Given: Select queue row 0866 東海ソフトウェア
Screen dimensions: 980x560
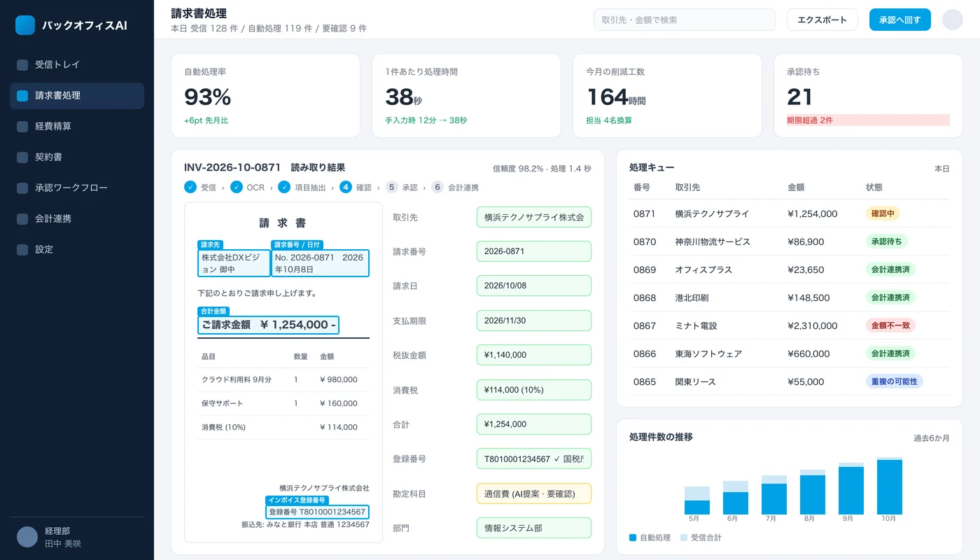Looking at the screenshot, I should pos(790,353).
